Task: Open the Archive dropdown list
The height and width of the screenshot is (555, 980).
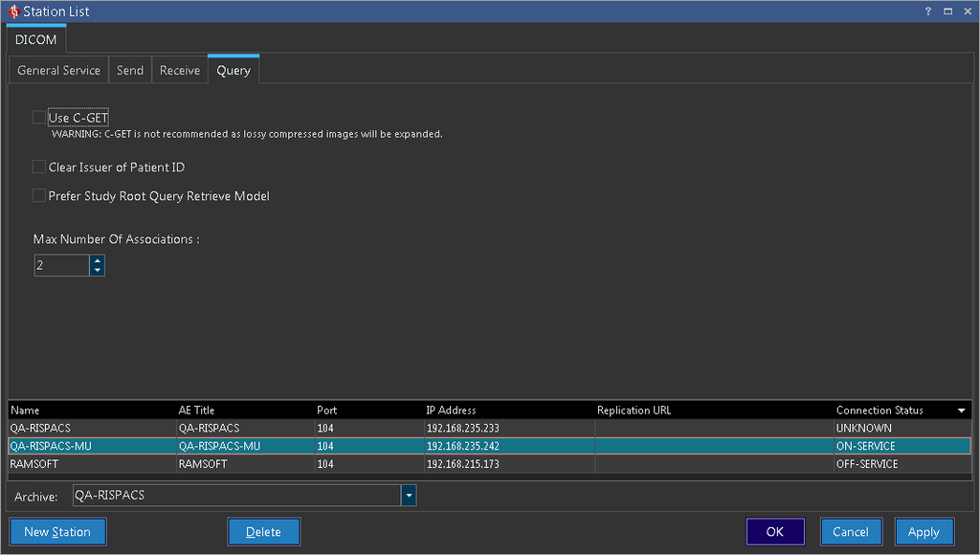Action: 409,496
